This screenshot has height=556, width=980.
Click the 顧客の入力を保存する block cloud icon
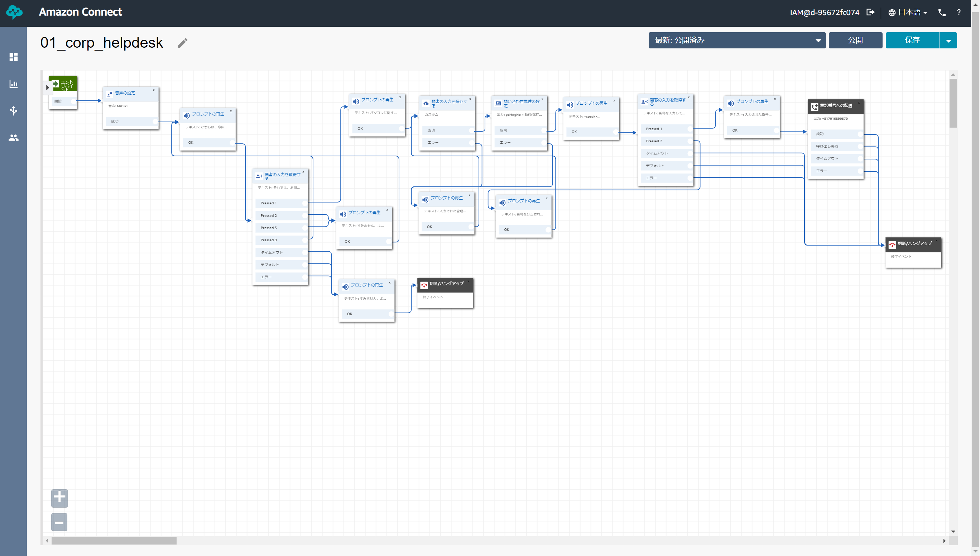pos(426,103)
